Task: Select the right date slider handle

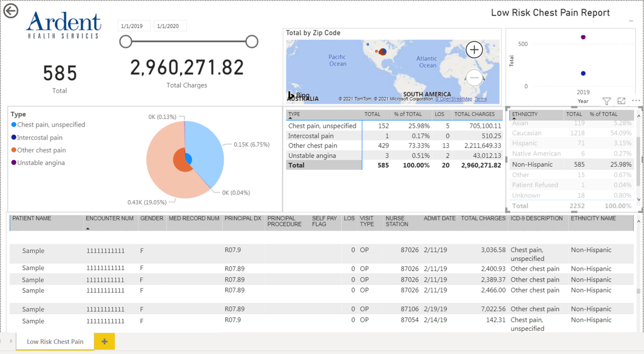Action: tap(252, 41)
